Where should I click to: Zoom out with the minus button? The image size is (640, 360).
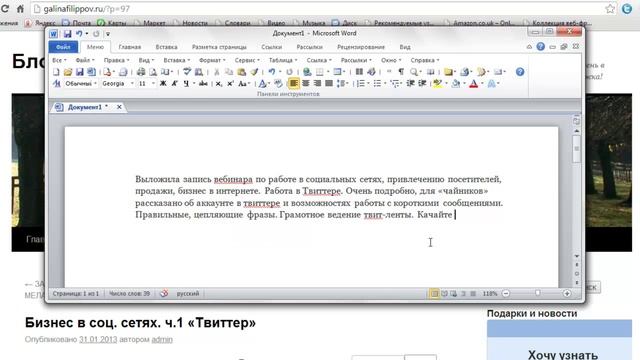tap(506, 293)
